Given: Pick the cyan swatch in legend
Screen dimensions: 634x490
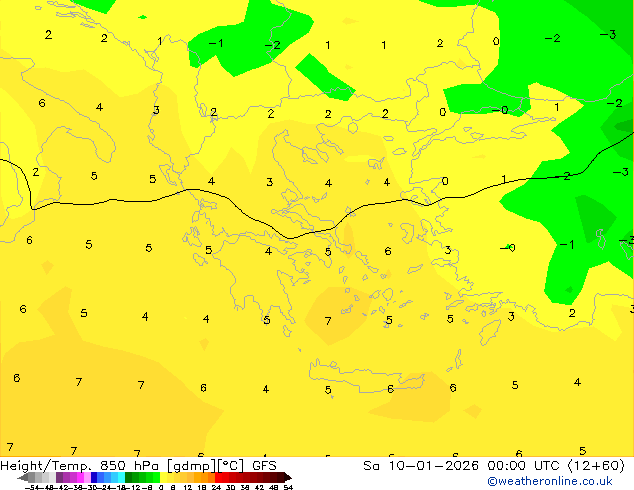Looking at the screenshot, I should click(122, 477).
